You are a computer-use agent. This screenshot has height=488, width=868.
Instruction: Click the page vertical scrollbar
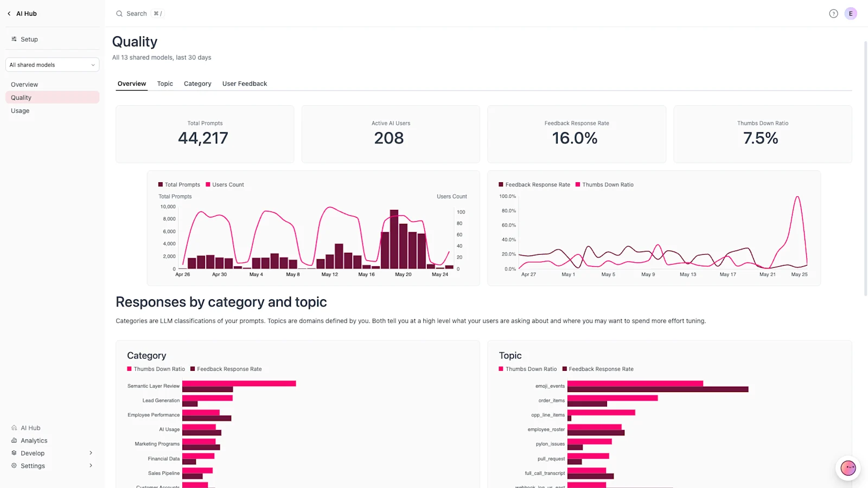tap(865, 168)
